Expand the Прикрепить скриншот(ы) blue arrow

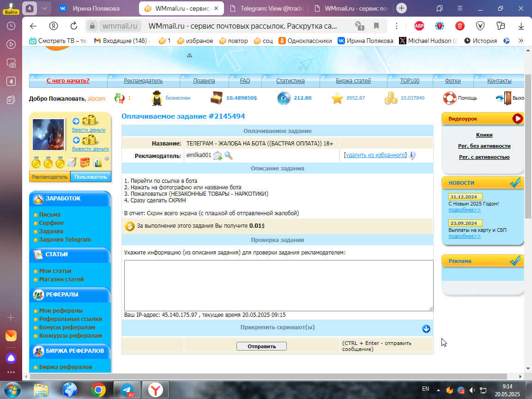click(x=426, y=328)
